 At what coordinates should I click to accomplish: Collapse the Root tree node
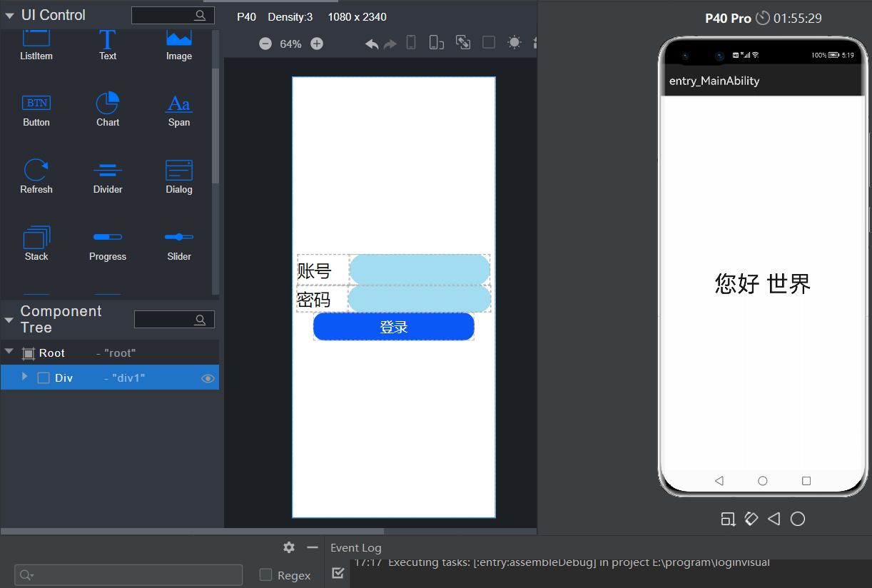click(x=9, y=352)
